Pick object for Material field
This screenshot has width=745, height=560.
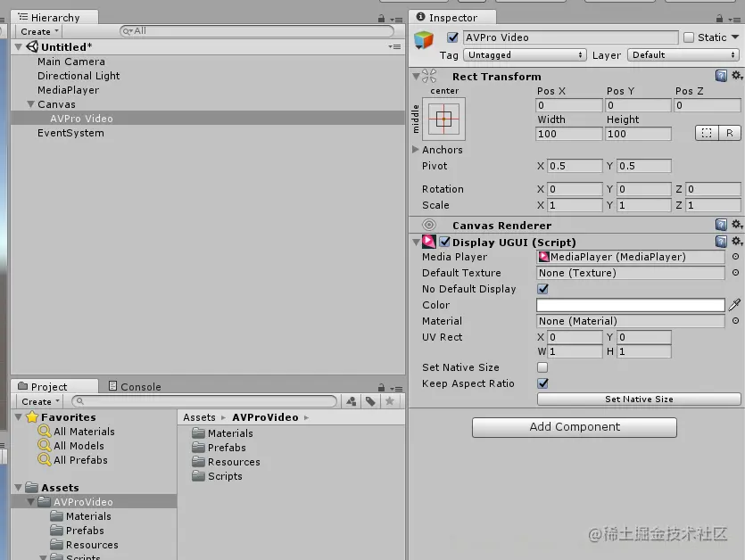point(735,321)
